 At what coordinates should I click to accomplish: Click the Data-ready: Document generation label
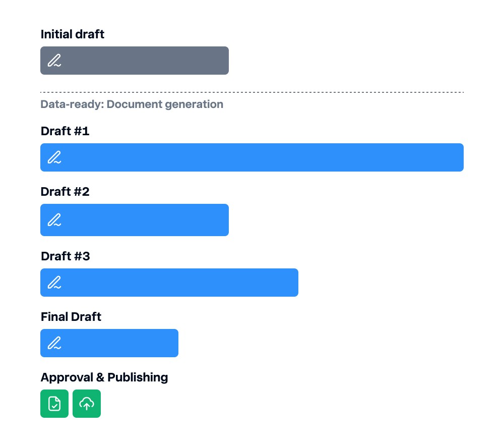click(132, 104)
